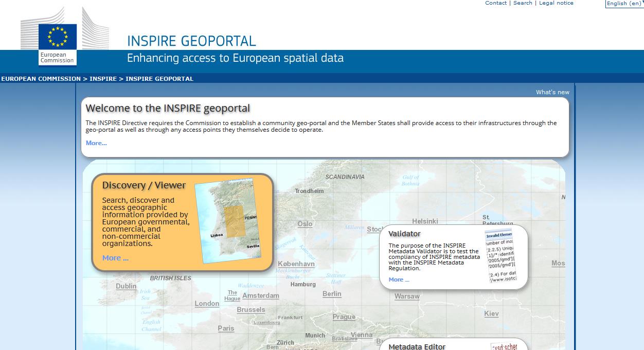Click the Prague label on map
644x350 pixels.
344,317
